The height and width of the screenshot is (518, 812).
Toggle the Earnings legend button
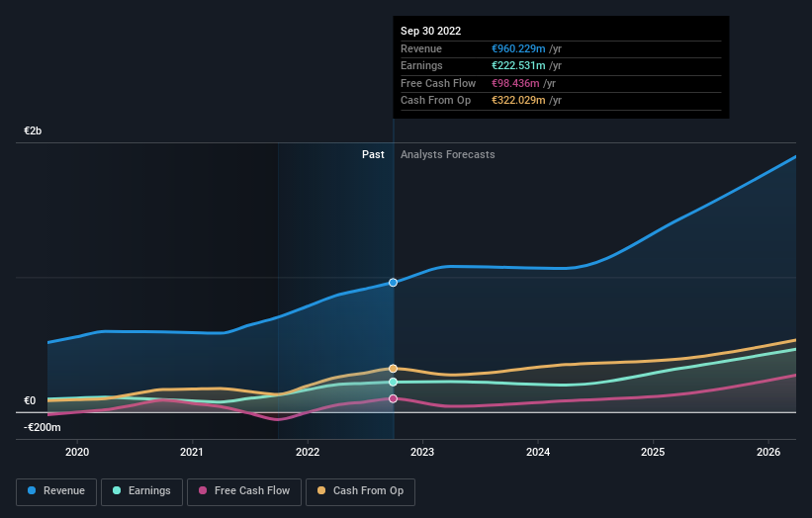tap(141, 491)
